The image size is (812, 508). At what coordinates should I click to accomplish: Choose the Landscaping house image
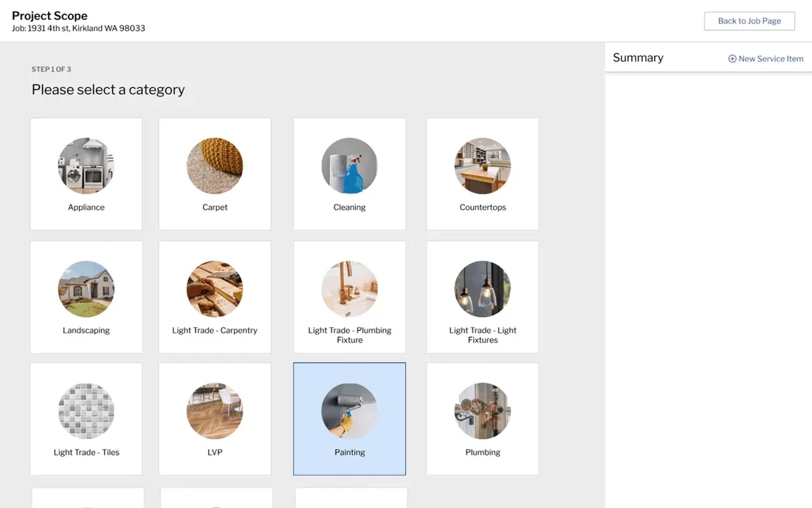(x=86, y=289)
